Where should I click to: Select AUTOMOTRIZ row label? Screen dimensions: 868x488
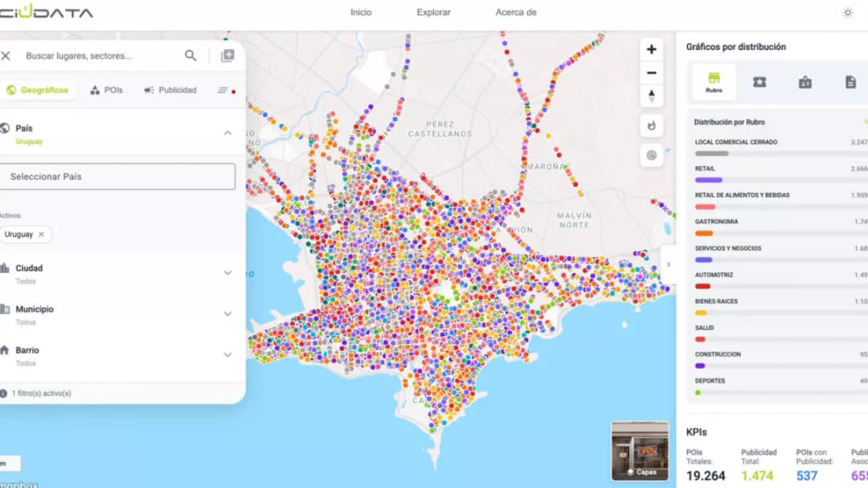[x=714, y=275]
